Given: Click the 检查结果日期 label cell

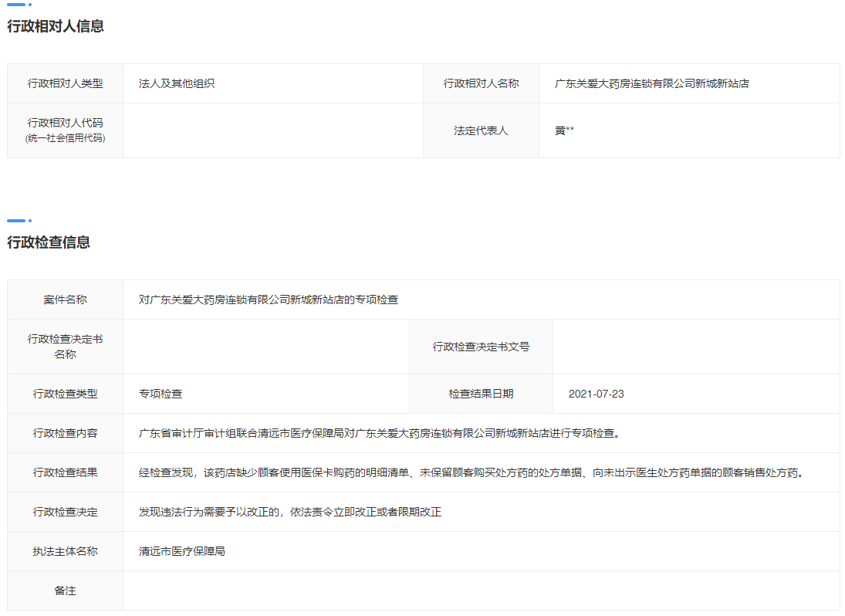Looking at the screenshot, I should click(482, 394).
